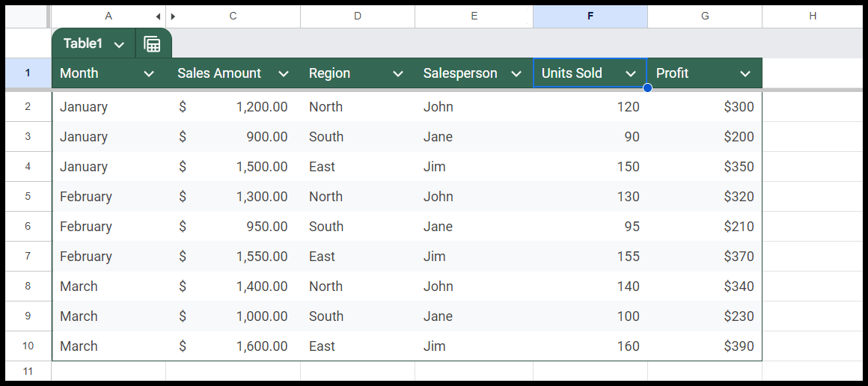868x386 pixels.
Task: Select column G header
Action: pyautogui.click(x=704, y=16)
